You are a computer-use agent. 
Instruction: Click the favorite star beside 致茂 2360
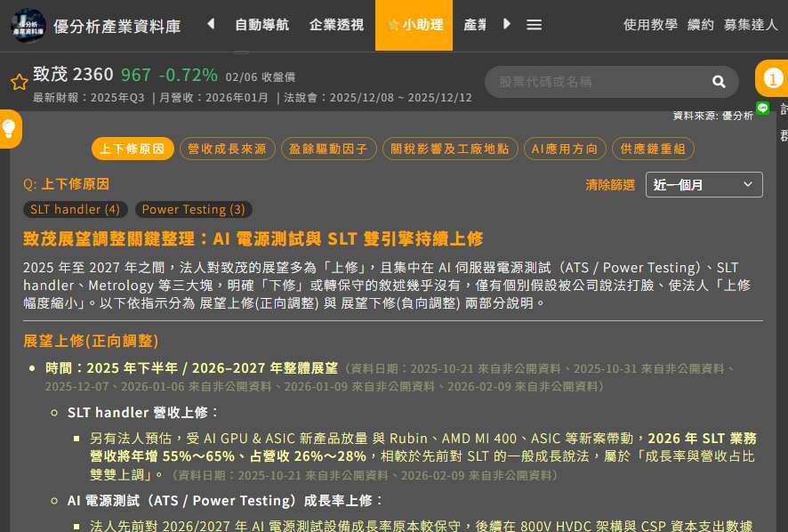19,82
